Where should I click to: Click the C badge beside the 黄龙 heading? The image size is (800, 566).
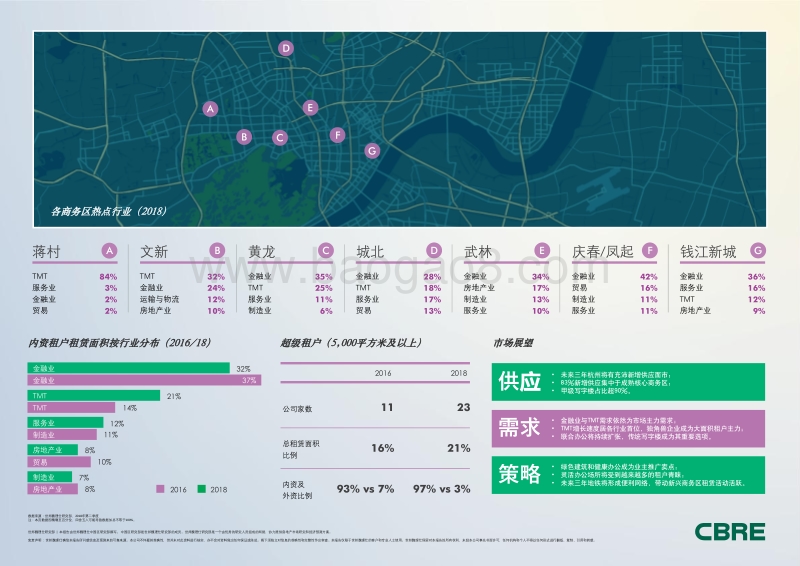pos(326,251)
